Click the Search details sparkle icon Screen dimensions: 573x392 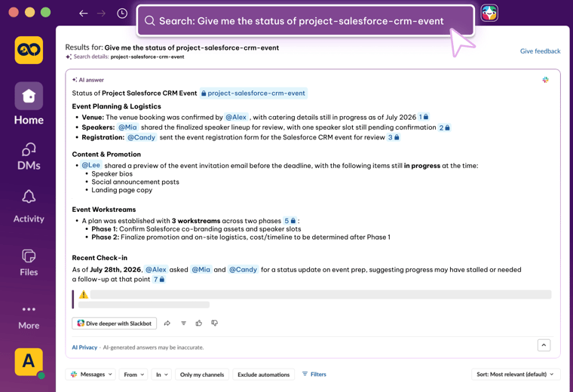pyautogui.click(x=69, y=57)
